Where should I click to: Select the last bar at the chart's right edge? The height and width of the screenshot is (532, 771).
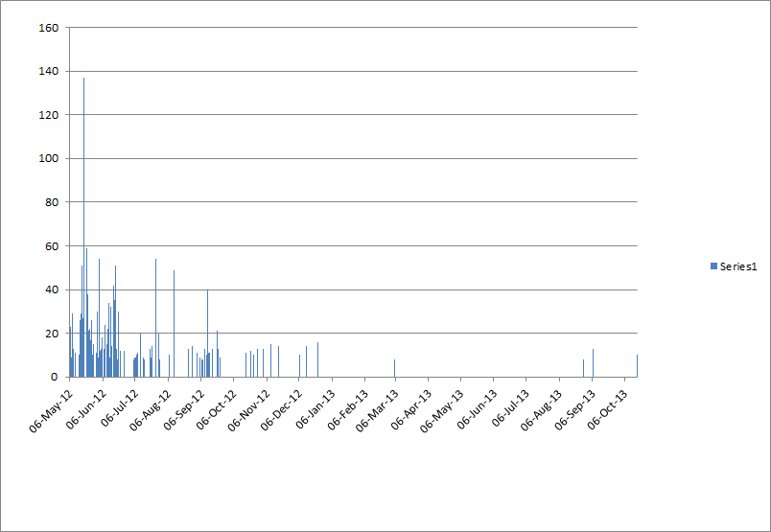pos(637,366)
